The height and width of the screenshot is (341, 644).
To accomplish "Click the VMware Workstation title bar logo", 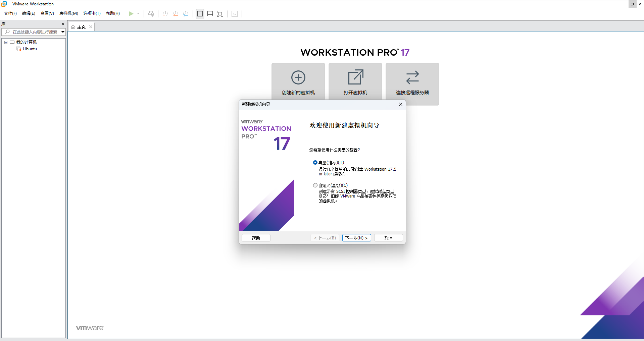I will [x=4, y=4].
